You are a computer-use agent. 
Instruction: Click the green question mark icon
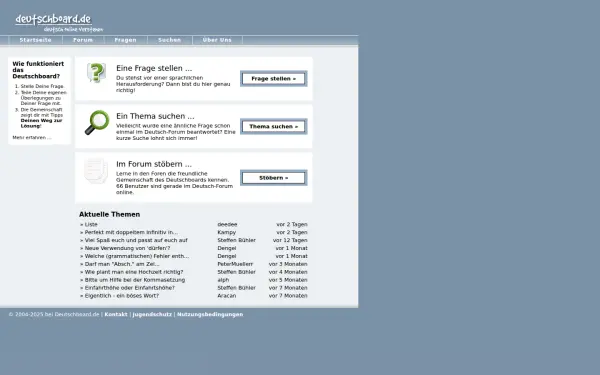pos(96,73)
